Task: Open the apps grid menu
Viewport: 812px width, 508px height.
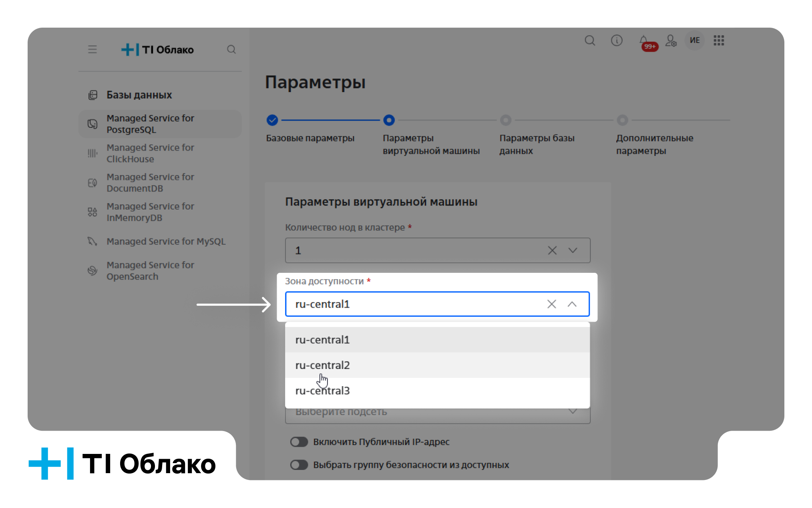Action: [x=719, y=40]
